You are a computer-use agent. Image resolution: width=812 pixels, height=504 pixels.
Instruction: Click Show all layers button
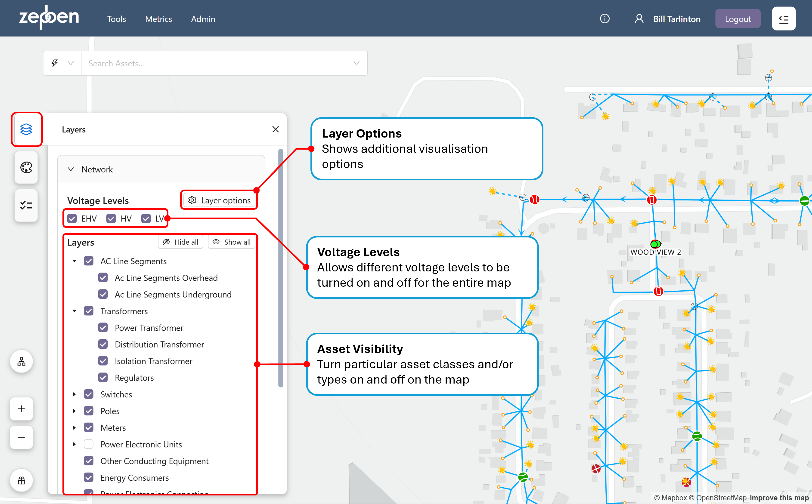231,242
